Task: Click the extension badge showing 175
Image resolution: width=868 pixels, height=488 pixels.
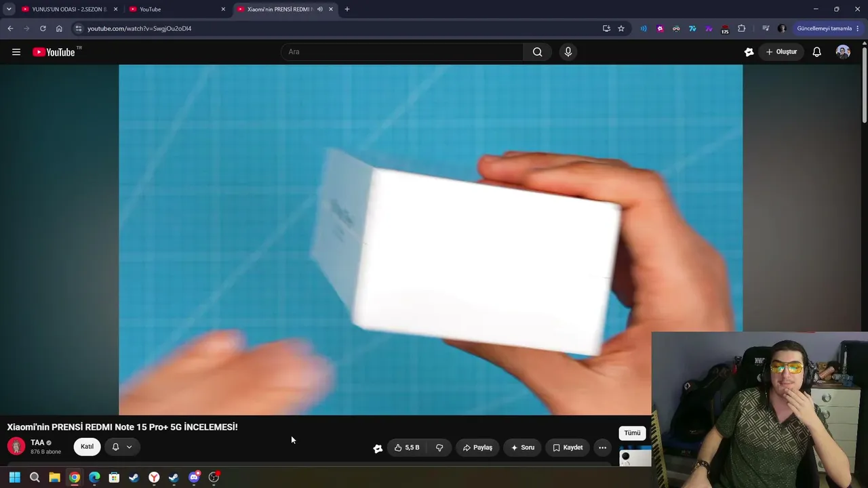Action: click(725, 29)
